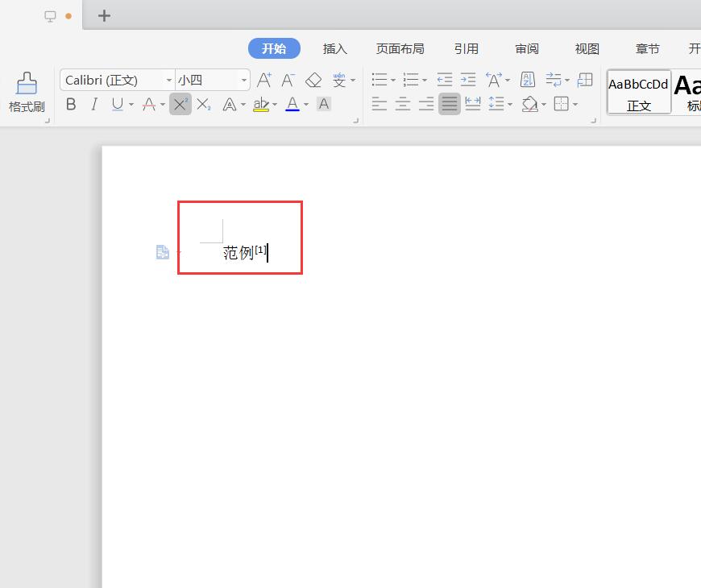Switch to the 插入 ribbon tab
The image size is (701, 588).
tap(334, 48)
